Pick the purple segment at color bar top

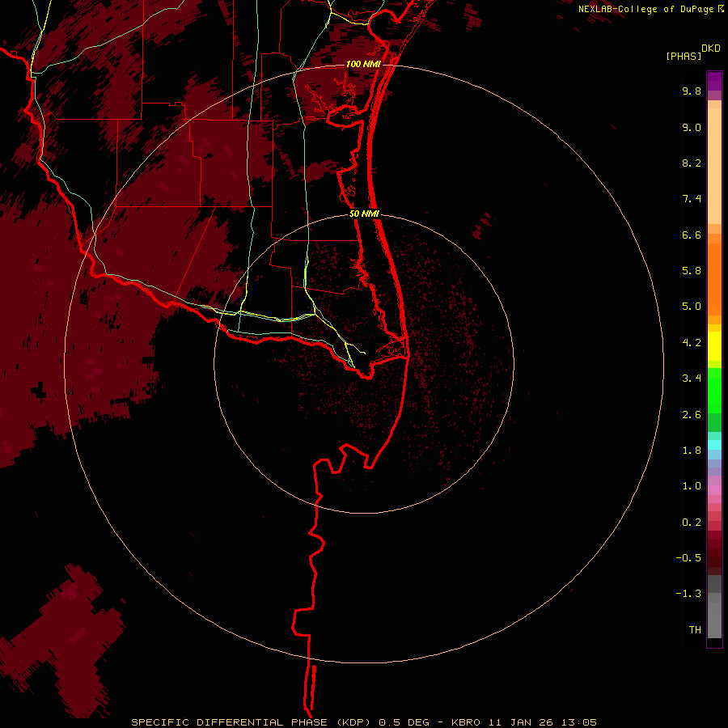click(714, 81)
